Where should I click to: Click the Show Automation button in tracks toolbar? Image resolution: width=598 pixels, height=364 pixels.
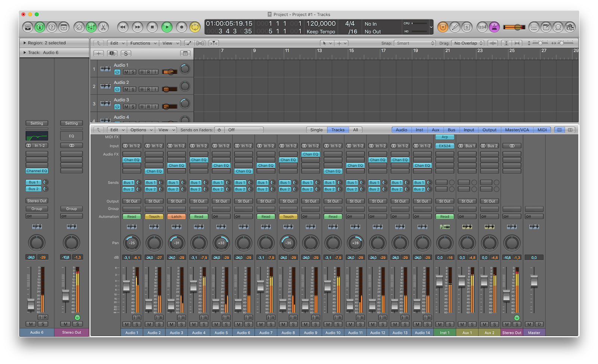pyautogui.click(x=189, y=43)
